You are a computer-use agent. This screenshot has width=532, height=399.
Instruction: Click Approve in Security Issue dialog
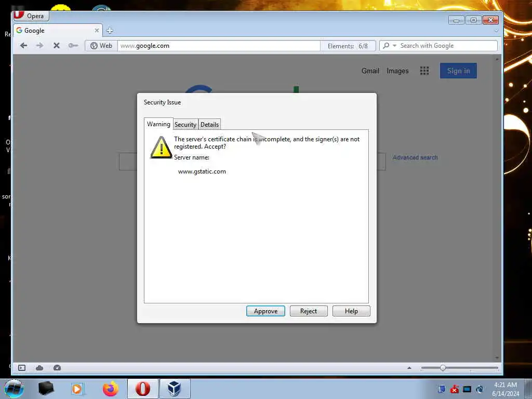(x=265, y=311)
